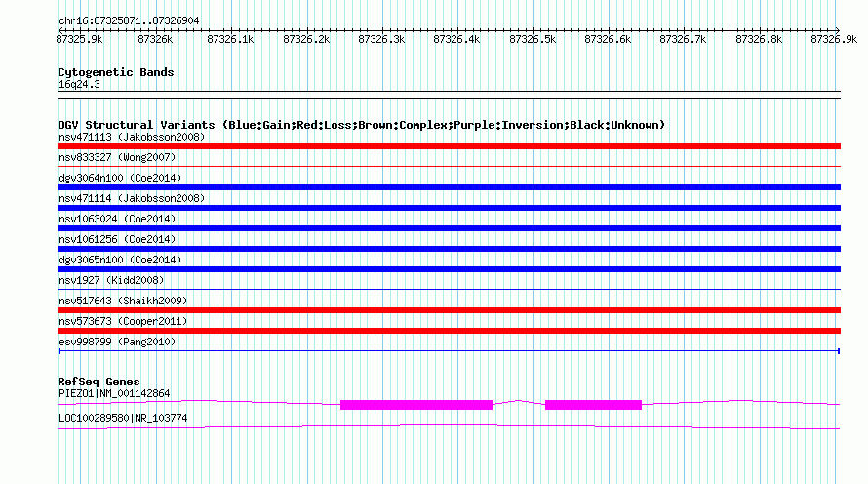The image size is (868, 484).
Task: Click the nsv471114 (Jakobsson2008) variant label
Action: coord(132,198)
